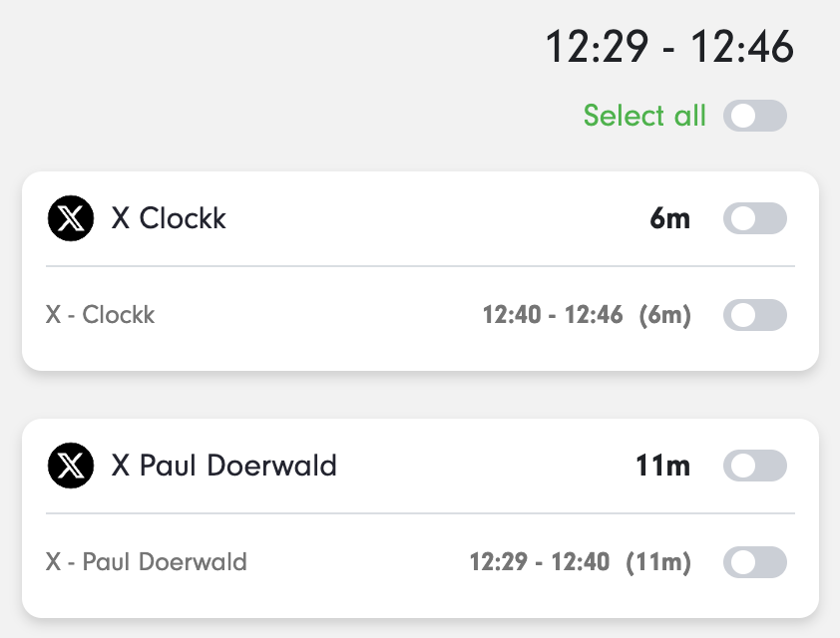Click the 12:29 - 12:40 entry time range
Viewport: 840px width, 638px height.
pos(540,562)
